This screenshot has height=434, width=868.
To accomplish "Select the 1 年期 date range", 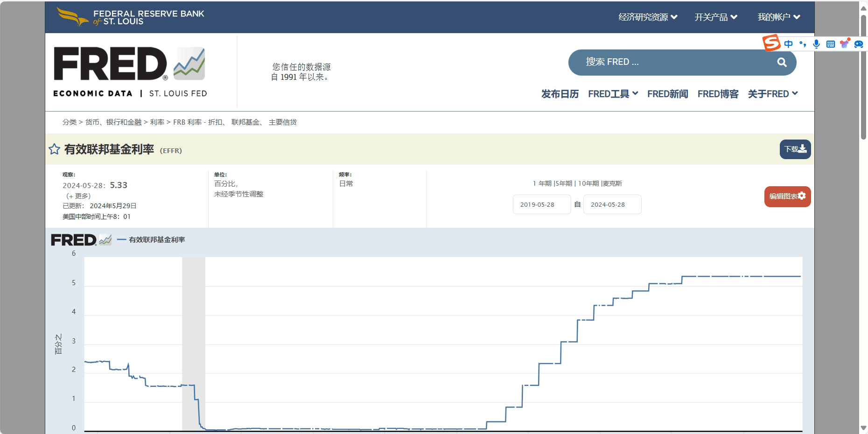I will click(542, 183).
